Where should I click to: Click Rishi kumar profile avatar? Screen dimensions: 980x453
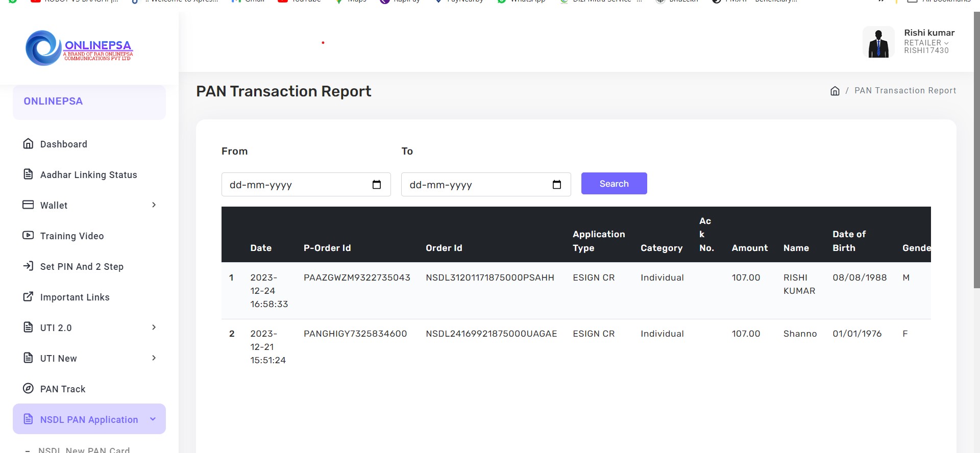point(878,42)
